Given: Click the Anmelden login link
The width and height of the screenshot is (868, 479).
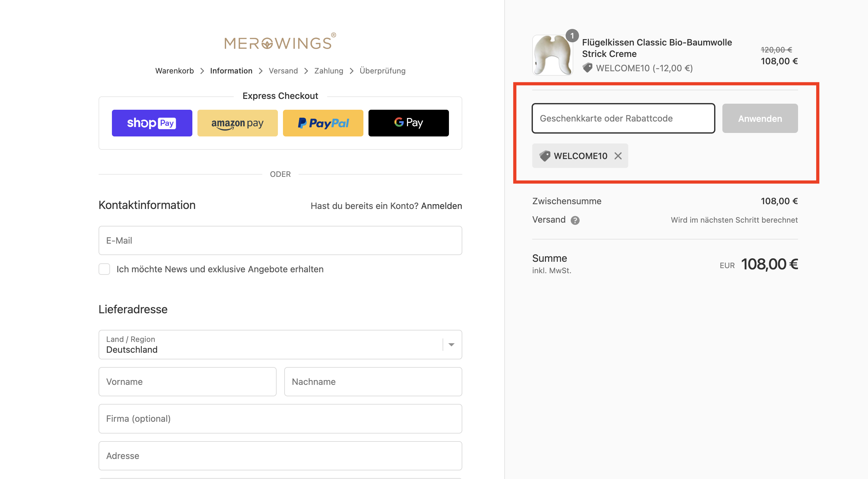Looking at the screenshot, I should pyautogui.click(x=441, y=205).
